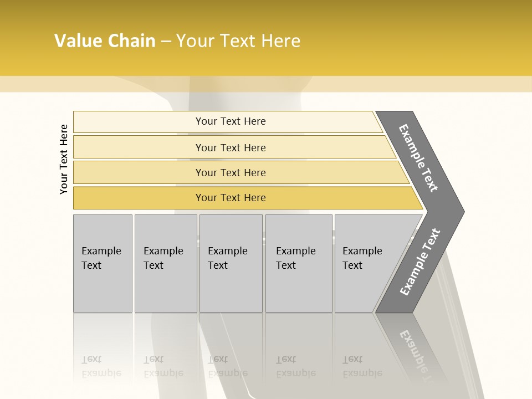Viewport: 532px width, 399px height.
Task: Select the first 'Your Text Here' bar
Action: coord(230,121)
